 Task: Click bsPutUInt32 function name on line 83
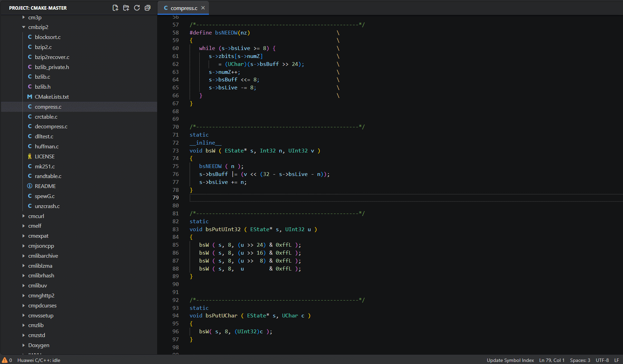coord(223,229)
